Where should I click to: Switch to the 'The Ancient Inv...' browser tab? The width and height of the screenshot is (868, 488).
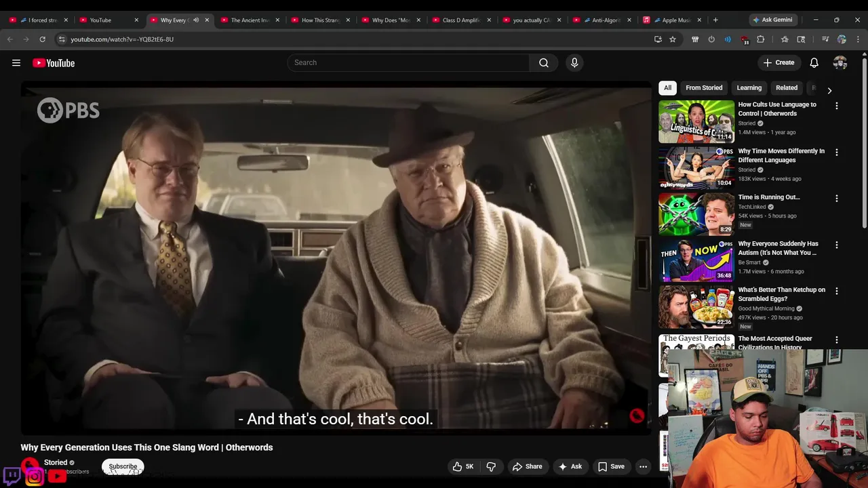pyautogui.click(x=250, y=20)
